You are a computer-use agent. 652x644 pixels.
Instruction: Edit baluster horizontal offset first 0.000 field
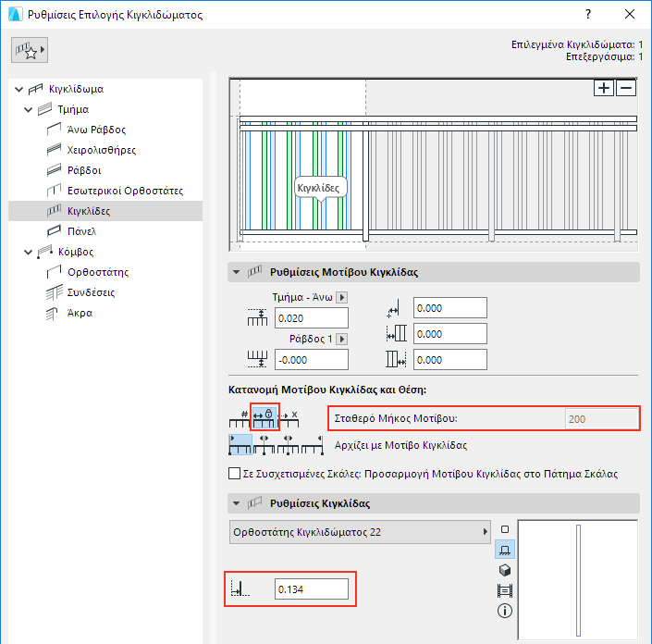tap(449, 308)
